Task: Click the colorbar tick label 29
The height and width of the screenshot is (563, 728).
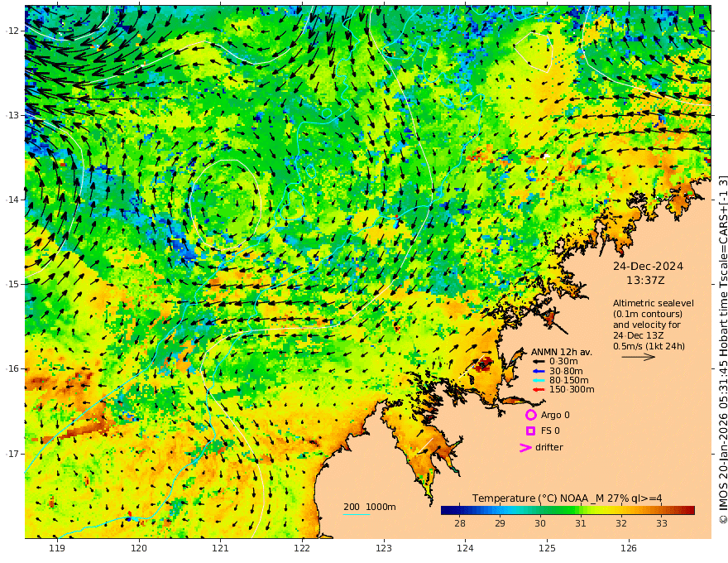Action: [500, 523]
